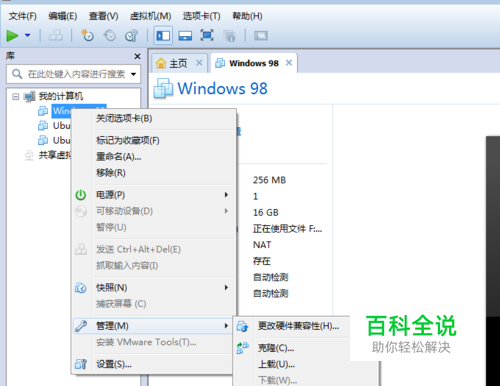The width and height of the screenshot is (500, 386).
Task: Choose 更改硬件兼容性(H)... from submenu
Action: (298, 326)
